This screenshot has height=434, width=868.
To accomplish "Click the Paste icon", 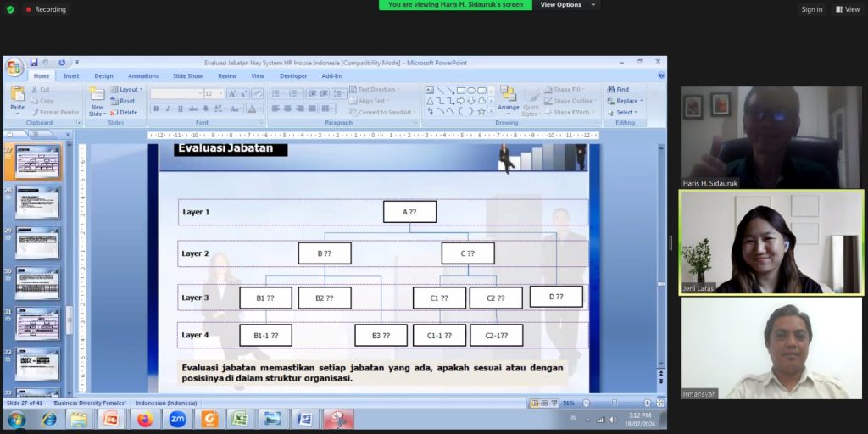I will point(18,97).
